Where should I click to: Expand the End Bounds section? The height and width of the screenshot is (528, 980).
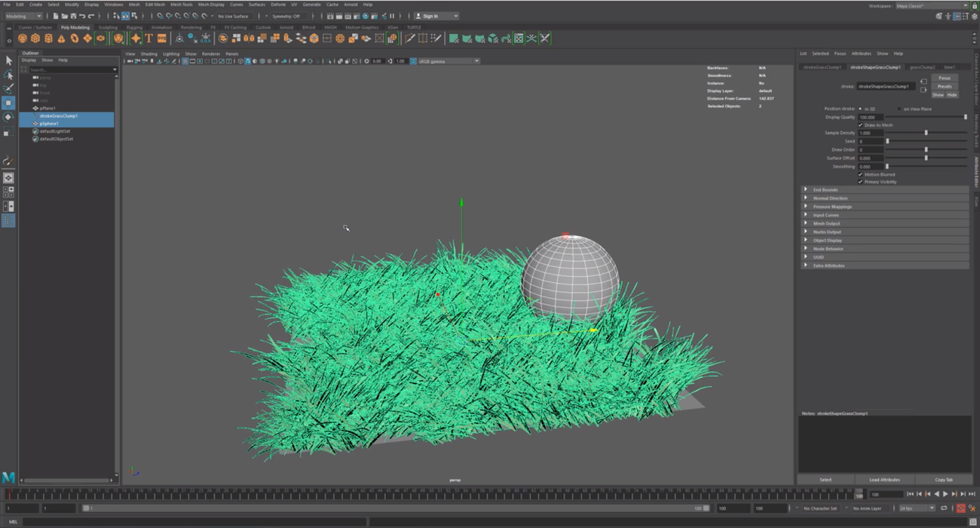click(x=825, y=190)
